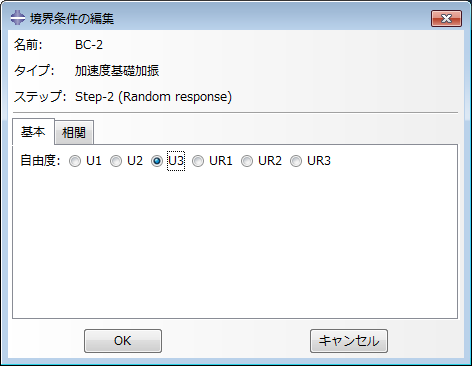Close the 境界条件の編集 dialog
The width and height of the screenshot is (472, 366).
point(446,18)
